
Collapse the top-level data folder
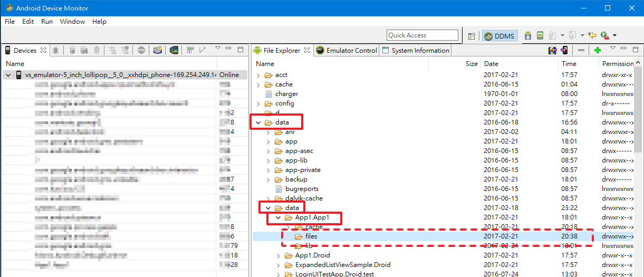point(258,122)
